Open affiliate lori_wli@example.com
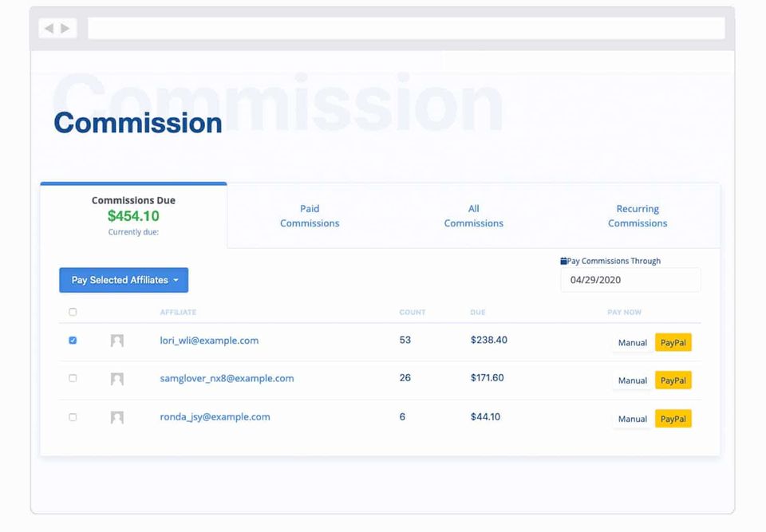Screen dimensions: 766x532 (x=209, y=341)
